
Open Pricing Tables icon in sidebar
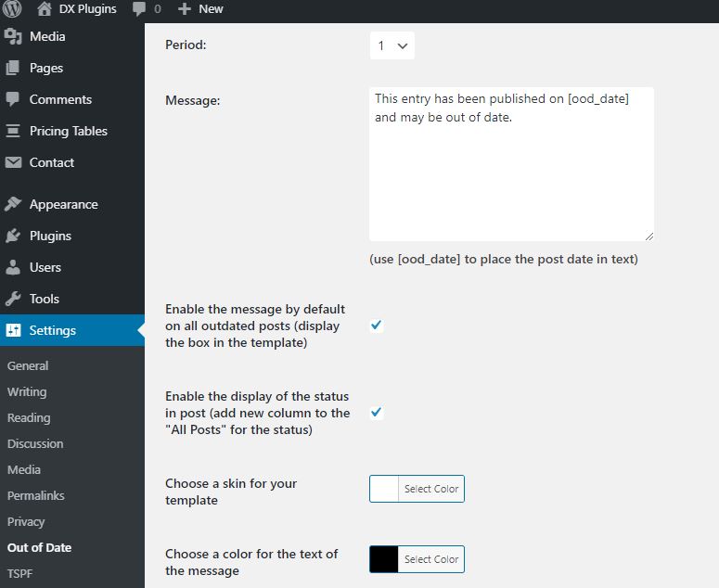coord(13,131)
